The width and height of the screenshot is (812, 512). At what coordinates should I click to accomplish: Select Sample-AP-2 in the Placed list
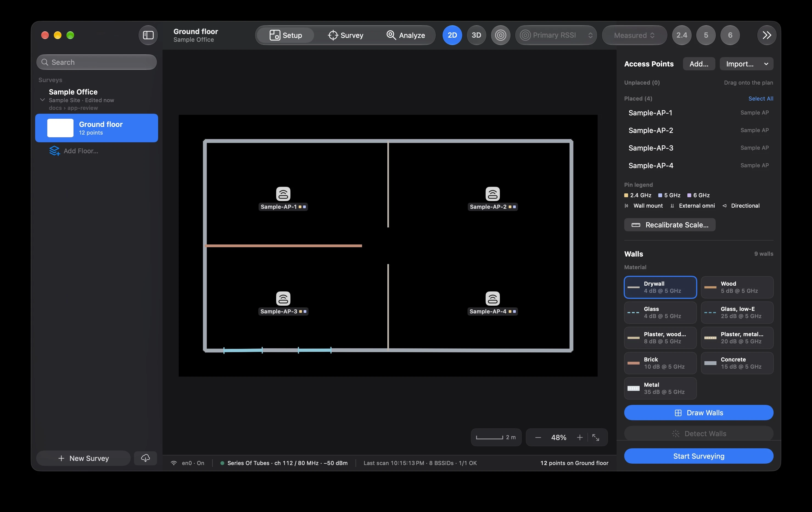699,130
